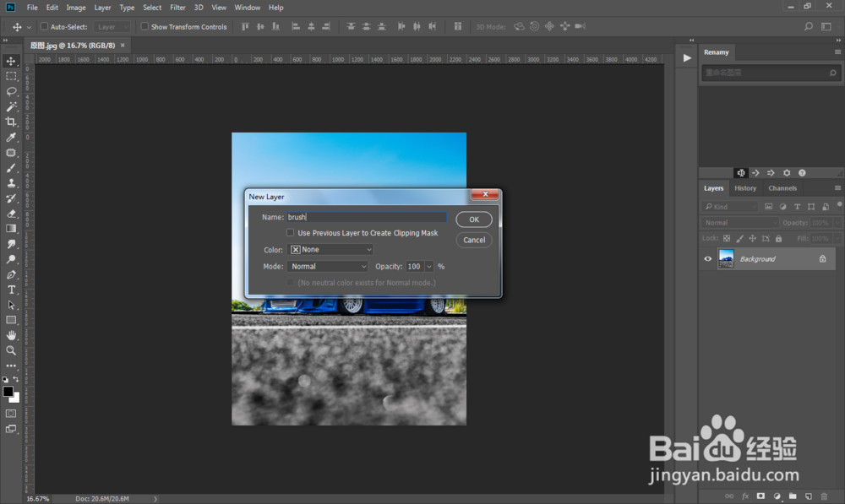Select the History Brush tool
This screenshot has width=845, height=504.
pyautogui.click(x=11, y=198)
